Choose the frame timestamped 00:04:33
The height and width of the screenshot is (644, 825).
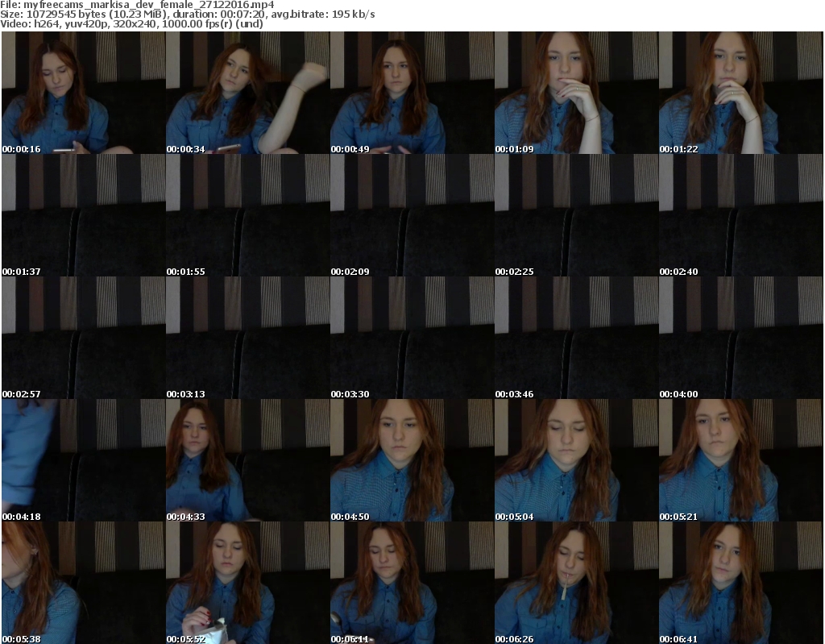click(248, 460)
